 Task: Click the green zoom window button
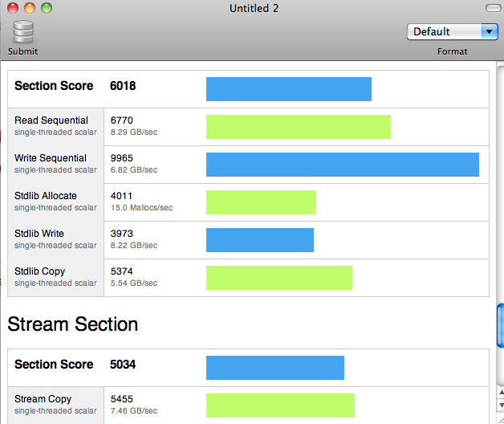(x=47, y=8)
